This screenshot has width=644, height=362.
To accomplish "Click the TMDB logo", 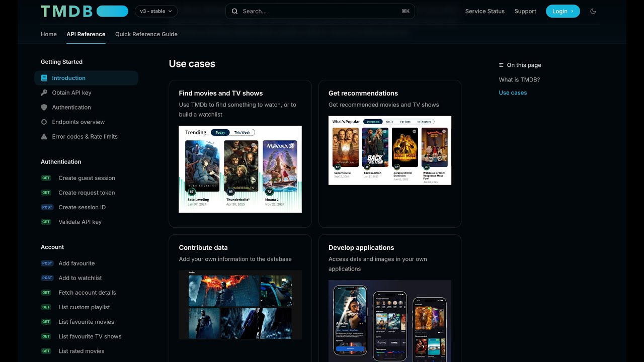I will (x=85, y=11).
